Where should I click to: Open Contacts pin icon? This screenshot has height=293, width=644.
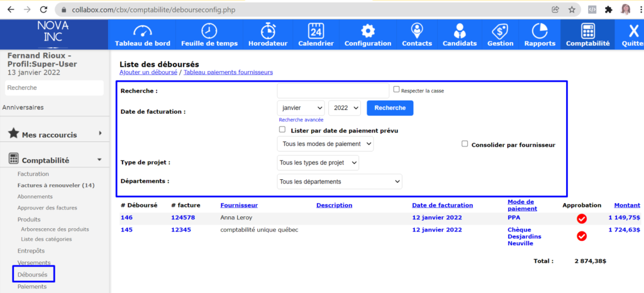click(417, 31)
